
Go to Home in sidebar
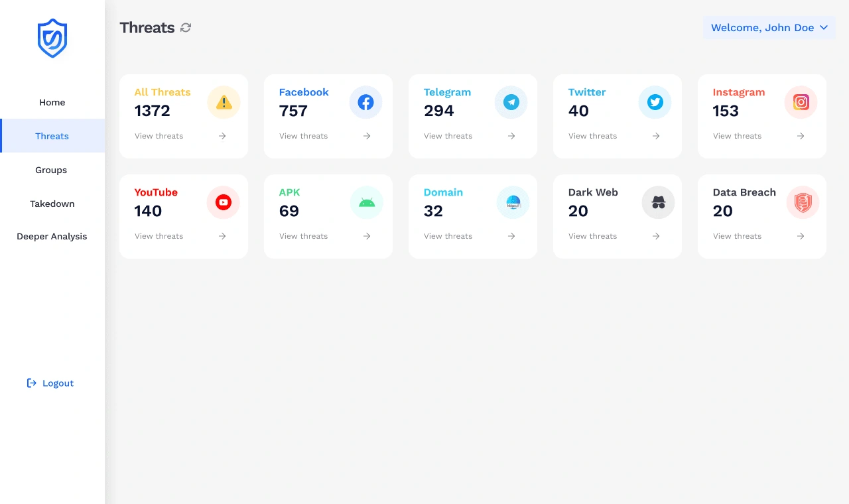pyautogui.click(x=52, y=102)
